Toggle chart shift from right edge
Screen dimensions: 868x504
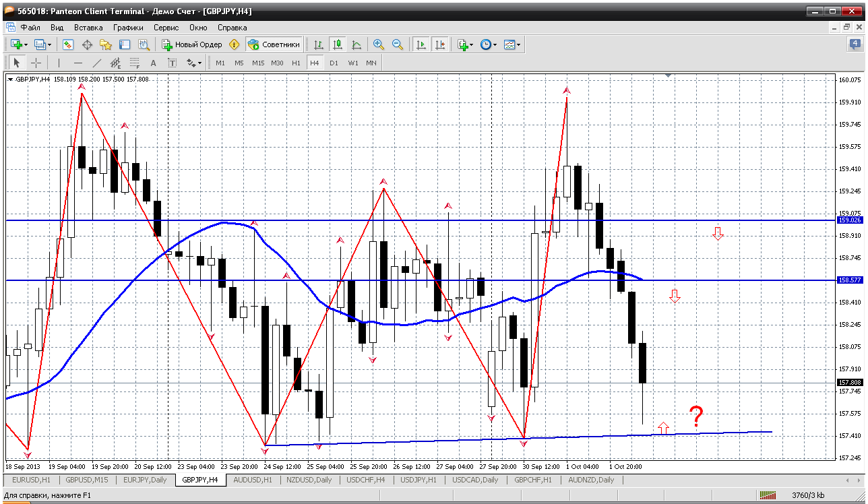click(x=440, y=44)
